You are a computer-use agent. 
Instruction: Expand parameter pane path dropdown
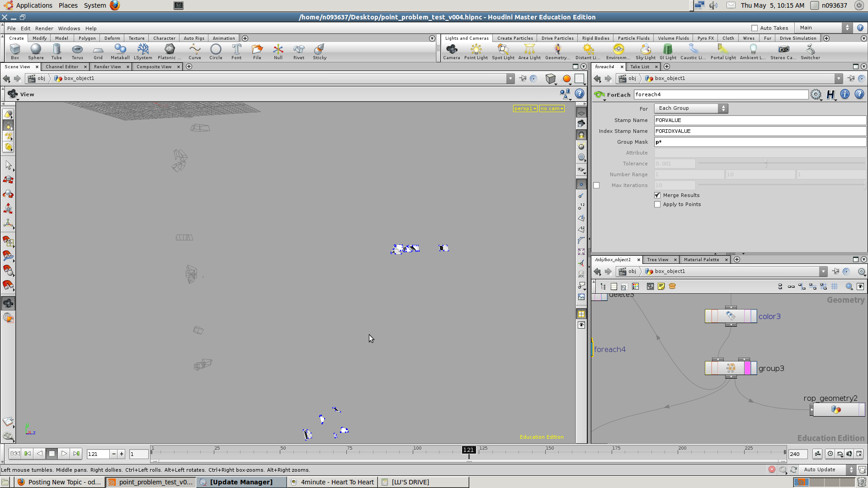(x=839, y=79)
